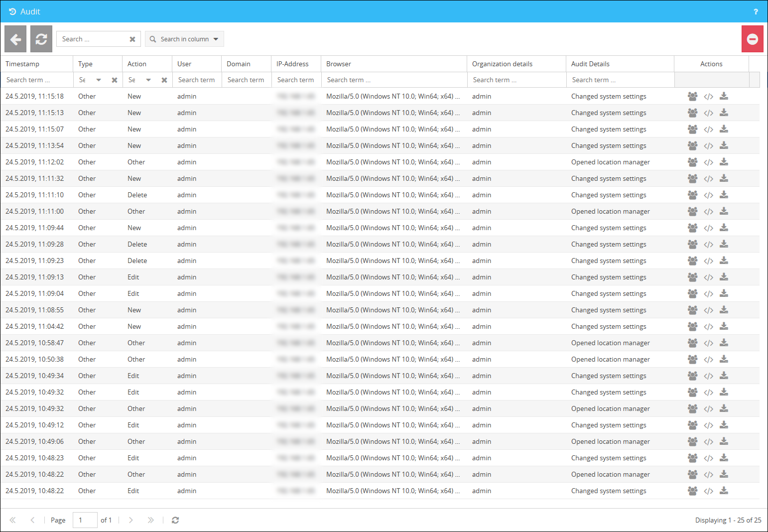This screenshot has height=532, width=768.
Task: Clear the main search field
Action: (x=132, y=39)
